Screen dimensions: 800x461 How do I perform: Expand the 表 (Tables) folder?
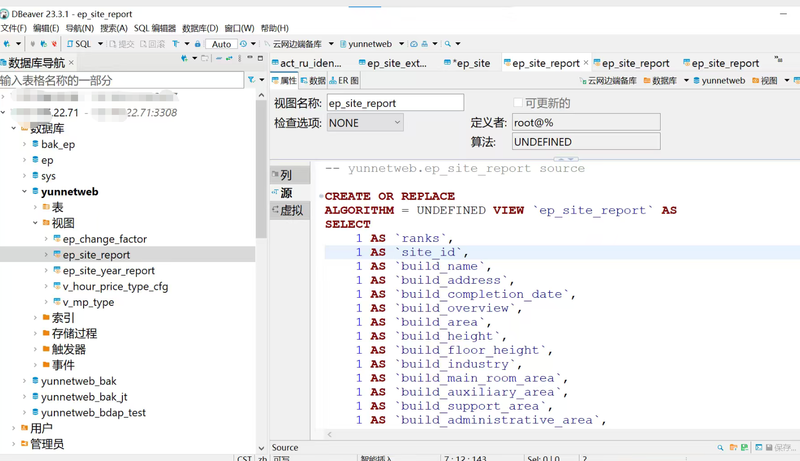[35, 208]
